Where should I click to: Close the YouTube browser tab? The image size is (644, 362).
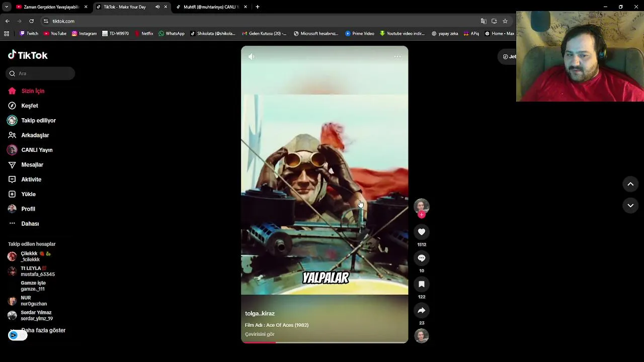[86, 7]
